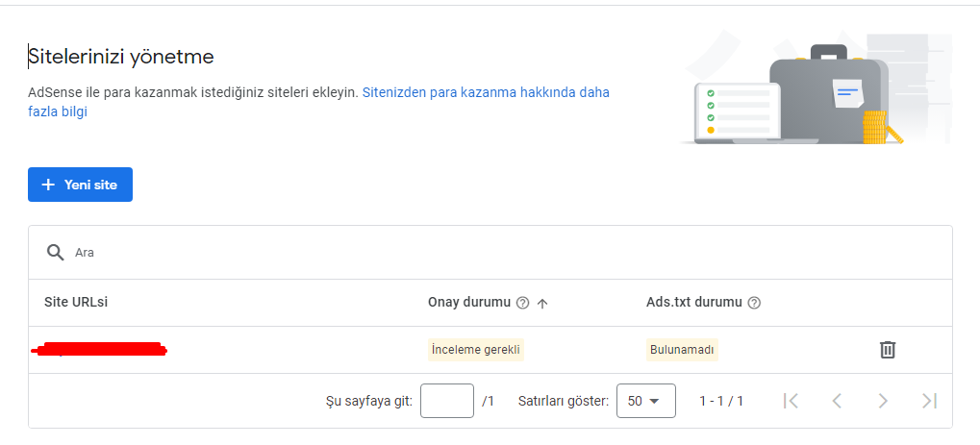Click the search magnifier icon
Image resolution: width=980 pixels, height=445 pixels.
[x=56, y=253]
